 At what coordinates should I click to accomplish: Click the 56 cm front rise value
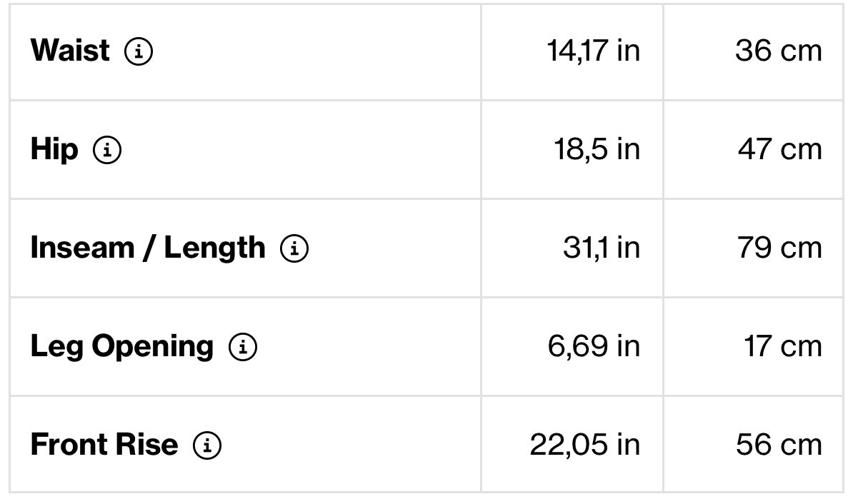(x=779, y=445)
